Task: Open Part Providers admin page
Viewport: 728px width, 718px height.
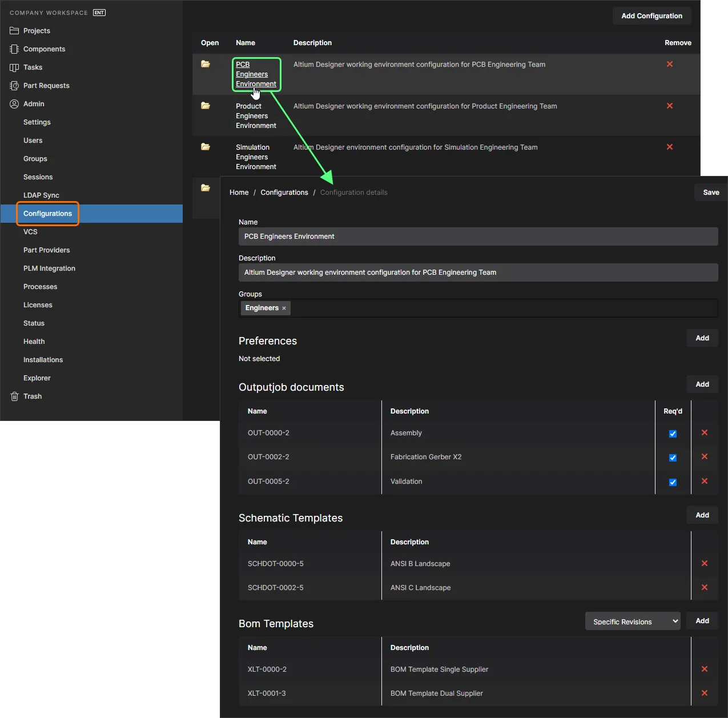Action: point(47,250)
